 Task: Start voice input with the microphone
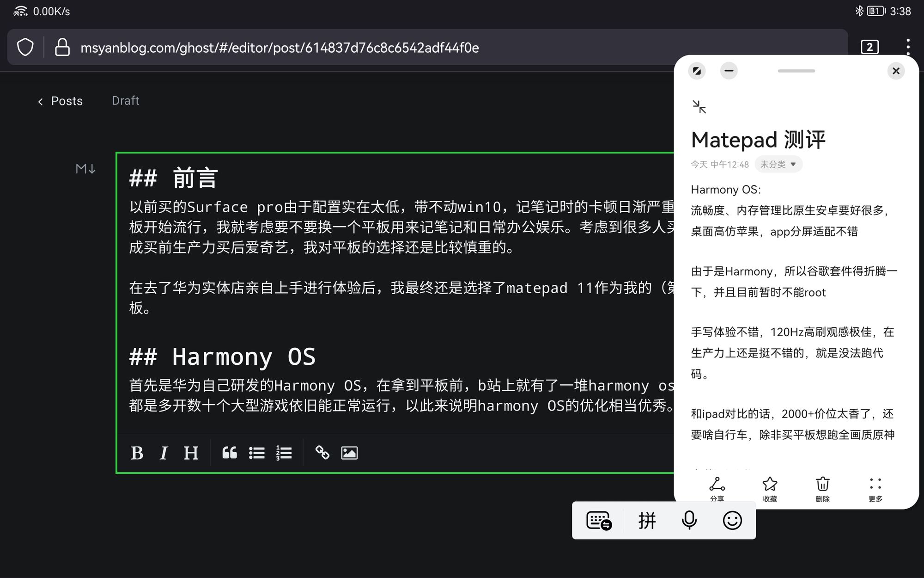tap(689, 521)
